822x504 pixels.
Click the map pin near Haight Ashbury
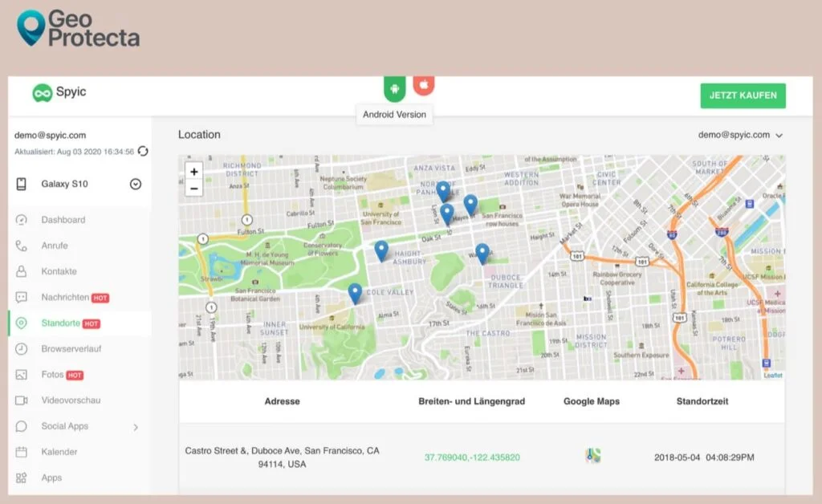381,251
